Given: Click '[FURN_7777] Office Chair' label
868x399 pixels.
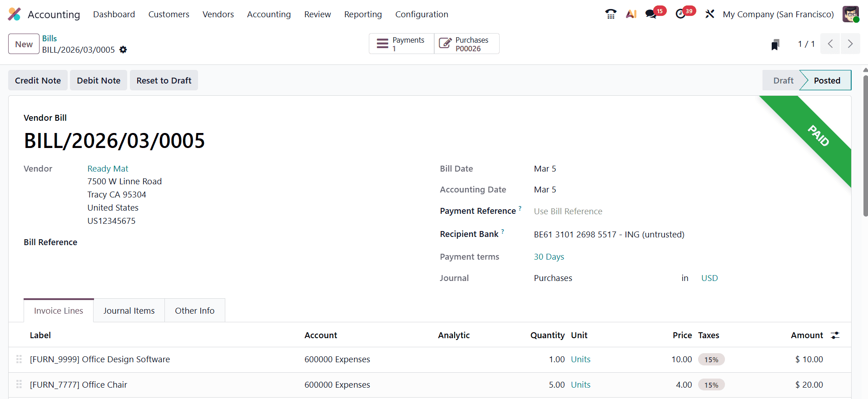Looking at the screenshot, I should pos(79,384).
